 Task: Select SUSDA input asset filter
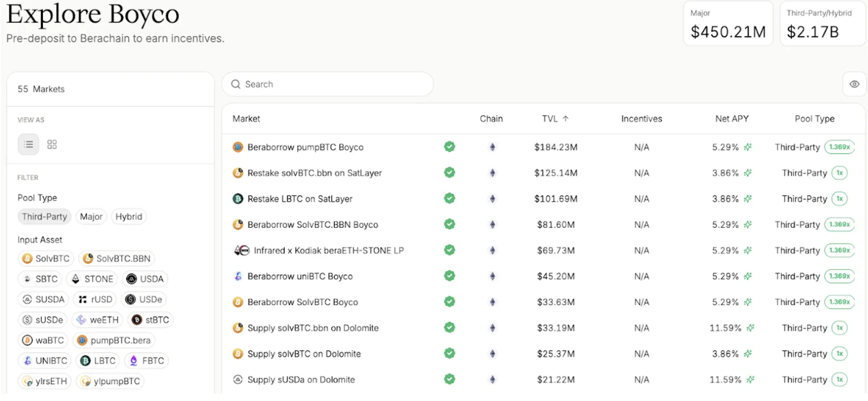[43, 300]
